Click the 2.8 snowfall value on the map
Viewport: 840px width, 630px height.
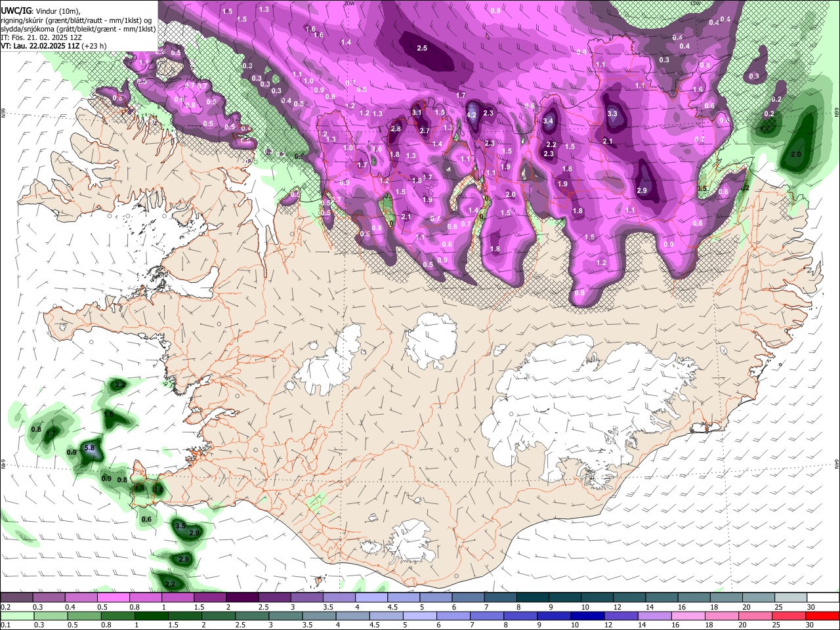point(396,129)
